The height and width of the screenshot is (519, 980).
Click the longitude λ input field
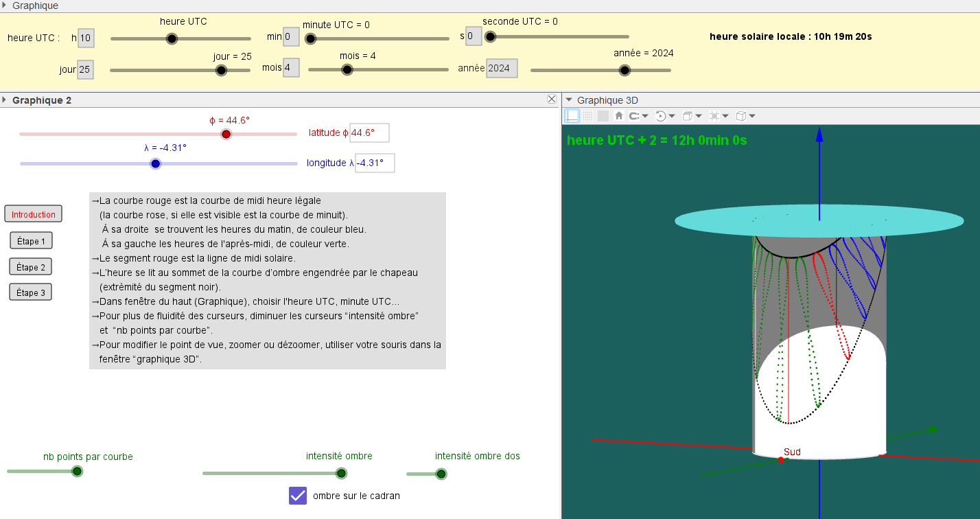[x=375, y=163]
